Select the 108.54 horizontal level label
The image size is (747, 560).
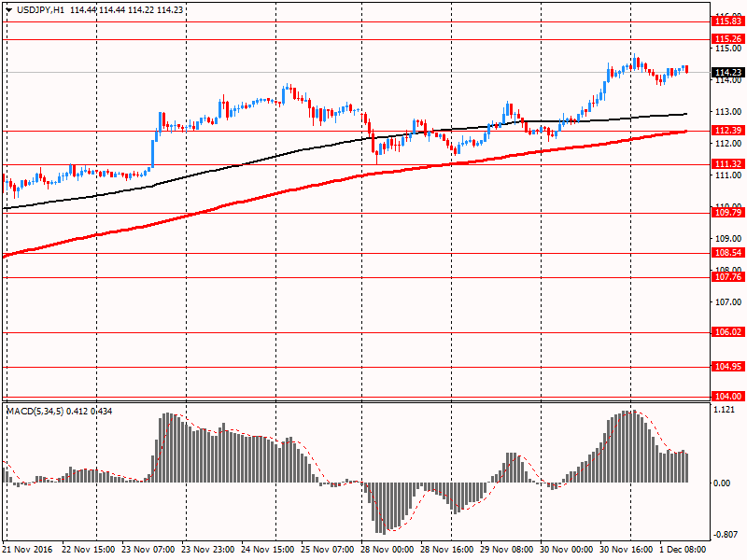728,253
